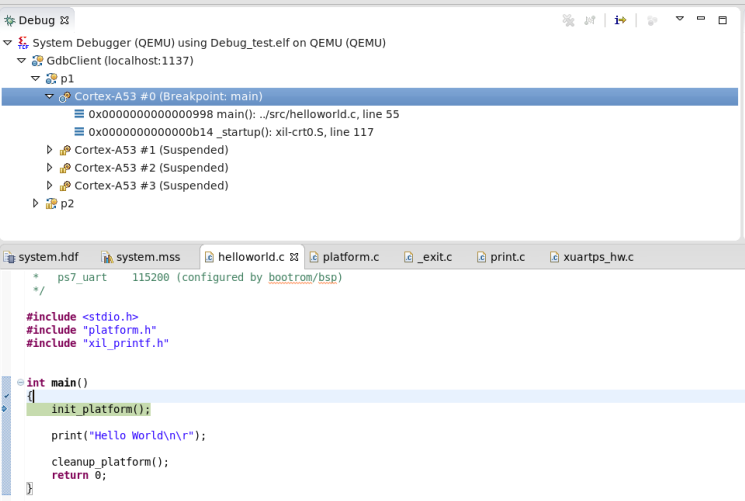Click the cleanup_platform(); line
The image size is (745, 501).
point(110,462)
